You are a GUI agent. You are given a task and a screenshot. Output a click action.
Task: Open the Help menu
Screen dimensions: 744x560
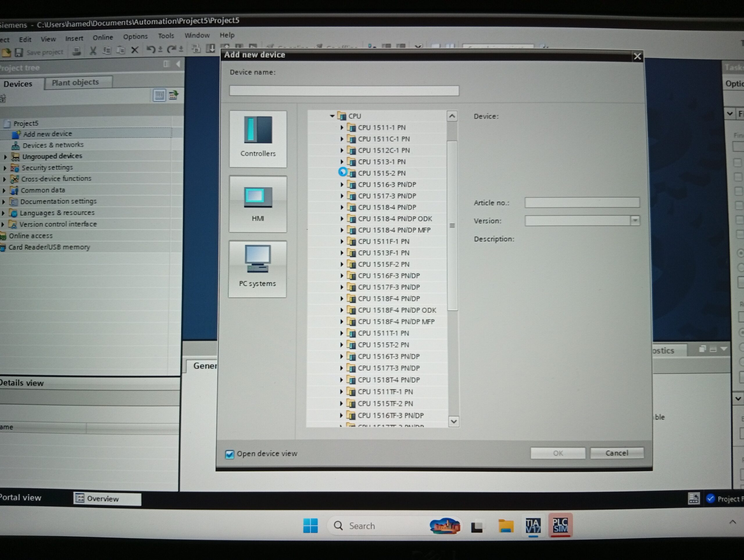[227, 35]
